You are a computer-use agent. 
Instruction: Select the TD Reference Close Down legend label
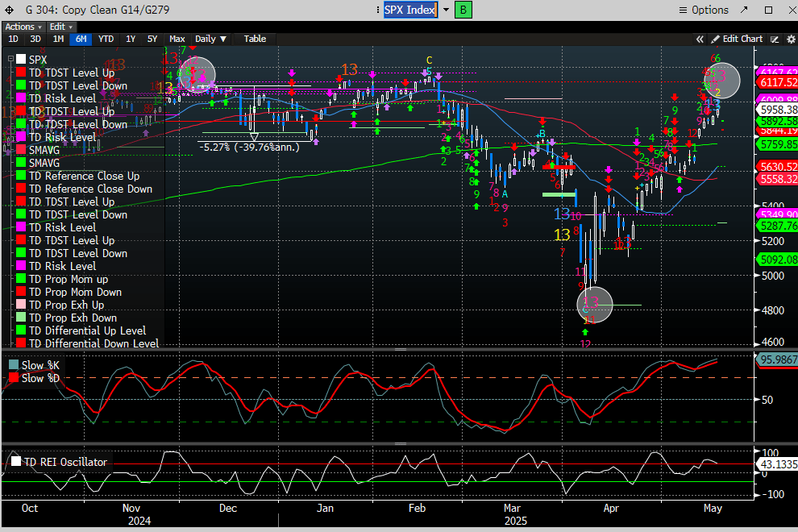[x=90, y=189]
